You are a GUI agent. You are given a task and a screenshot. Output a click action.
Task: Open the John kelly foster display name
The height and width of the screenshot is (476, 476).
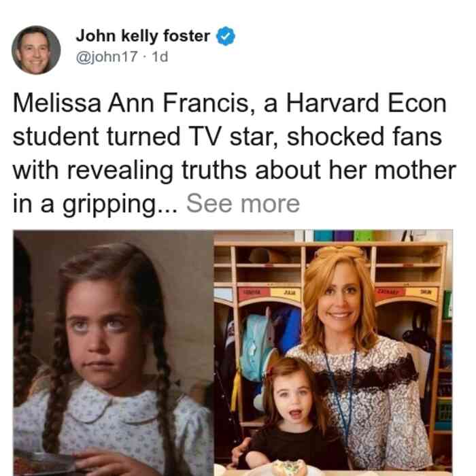(143, 36)
